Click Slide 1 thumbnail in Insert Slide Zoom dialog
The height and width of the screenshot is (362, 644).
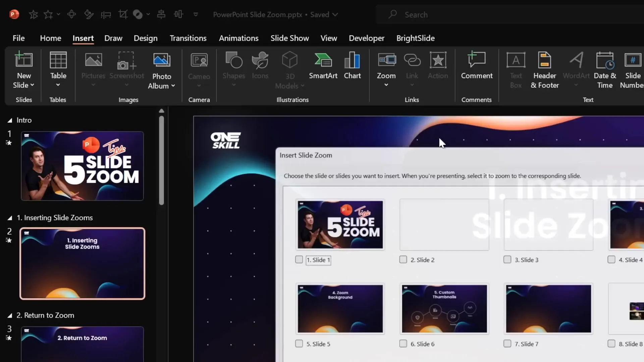pos(340,225)
